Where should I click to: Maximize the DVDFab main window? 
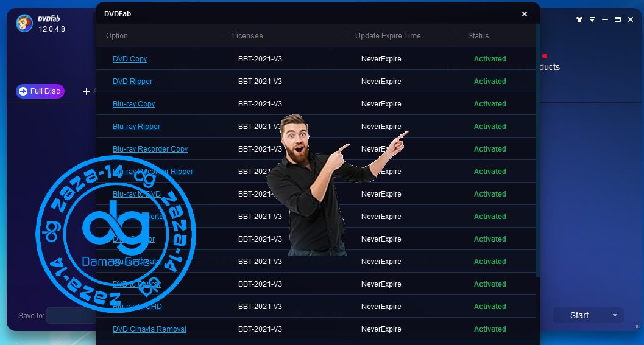(x=618, y=19)
